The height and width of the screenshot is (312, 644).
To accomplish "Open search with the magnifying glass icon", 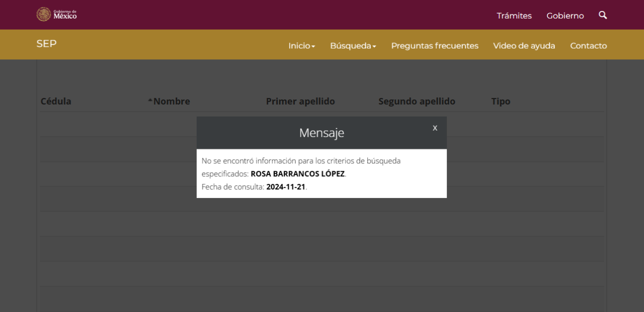I will [x=602, y=15].
